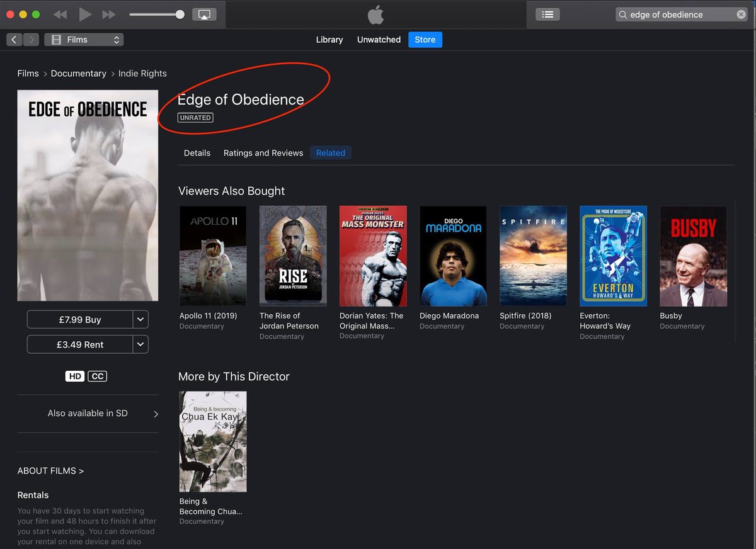Viewport: 756px width, 549px height.
Task: Click the fast-forward playback button
Action: point(109,14)
